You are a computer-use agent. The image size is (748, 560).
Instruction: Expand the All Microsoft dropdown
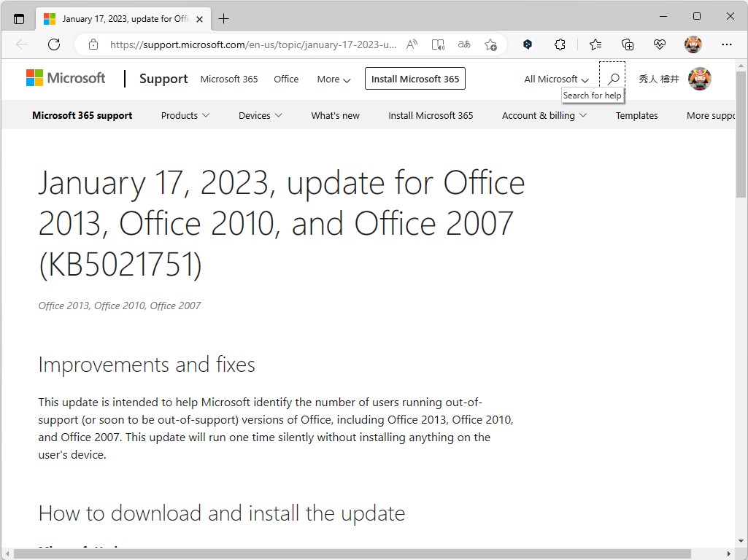pos(556,79)
